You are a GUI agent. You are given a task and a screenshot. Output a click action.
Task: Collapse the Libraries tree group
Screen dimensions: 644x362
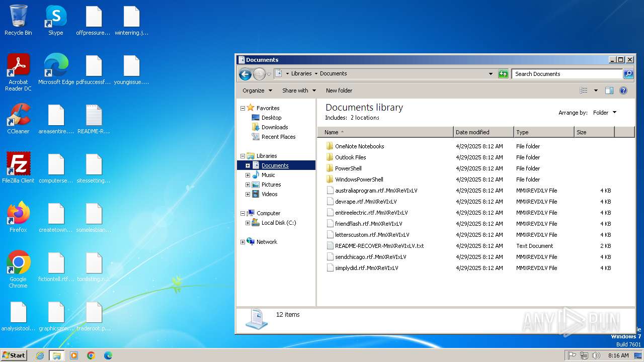243,156
